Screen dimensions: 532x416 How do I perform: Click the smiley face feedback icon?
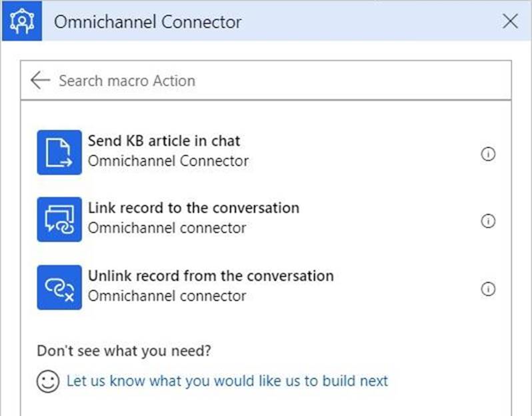47,381
